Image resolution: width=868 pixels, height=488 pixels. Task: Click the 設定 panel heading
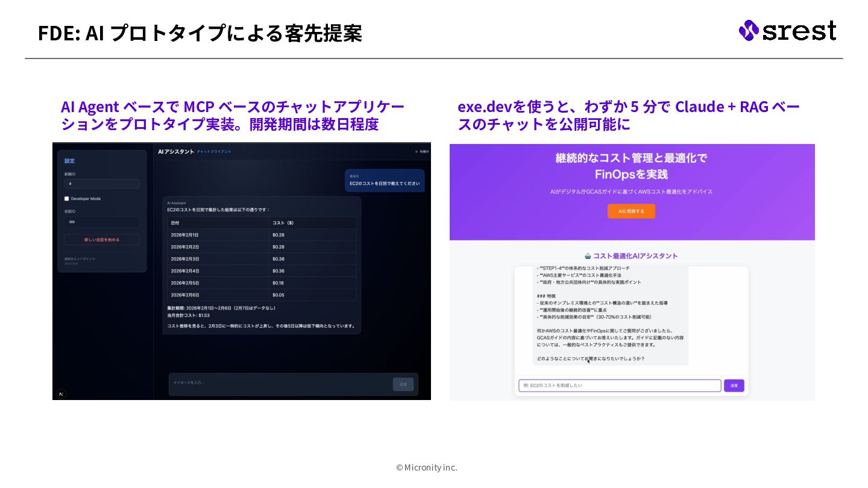coord(70,161)
